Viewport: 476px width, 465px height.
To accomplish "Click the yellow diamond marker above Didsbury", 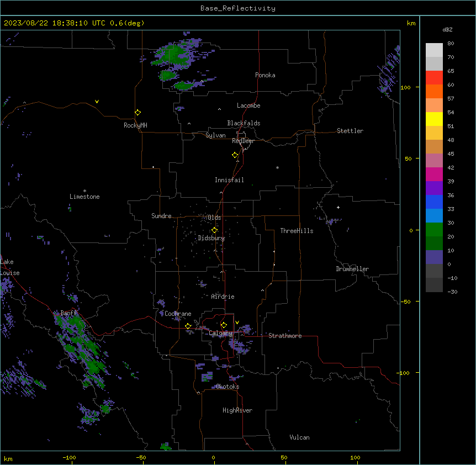I will pyautogui.click(x=214, y=230).
